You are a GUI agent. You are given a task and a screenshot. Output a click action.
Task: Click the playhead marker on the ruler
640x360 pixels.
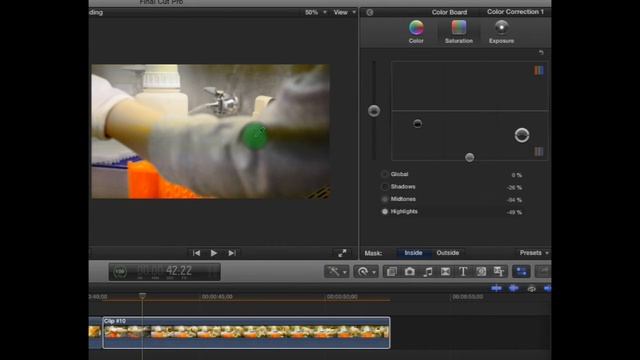pyautogui.click(x=142, y=295)
